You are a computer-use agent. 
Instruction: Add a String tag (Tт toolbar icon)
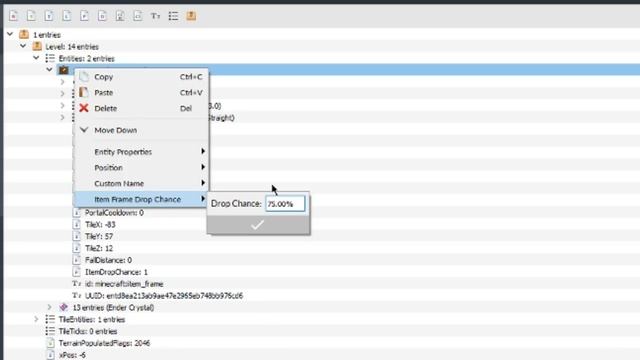coord(156,16)
